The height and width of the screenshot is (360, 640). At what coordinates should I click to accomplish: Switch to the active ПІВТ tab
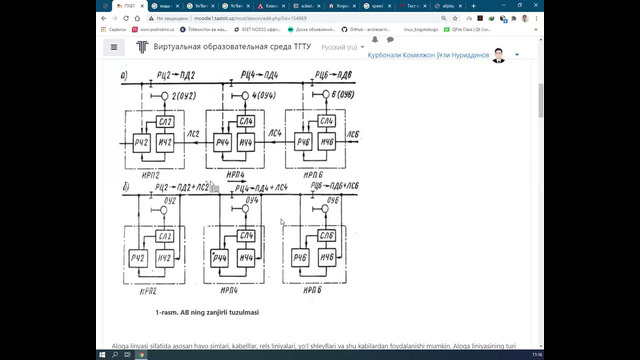tap(130, 6)
